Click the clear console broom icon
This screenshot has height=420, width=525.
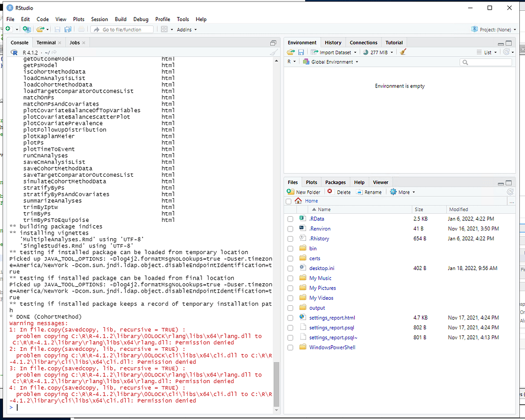(274, 52)
